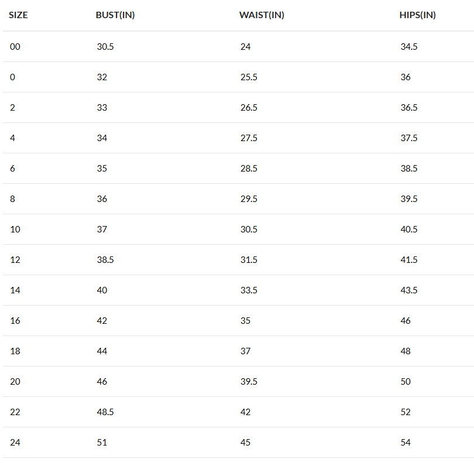Select waist value 33.5 in size 14 row
Image resolution: width=474 pixels, height=476 pixels.
click(x=249, y=290)
